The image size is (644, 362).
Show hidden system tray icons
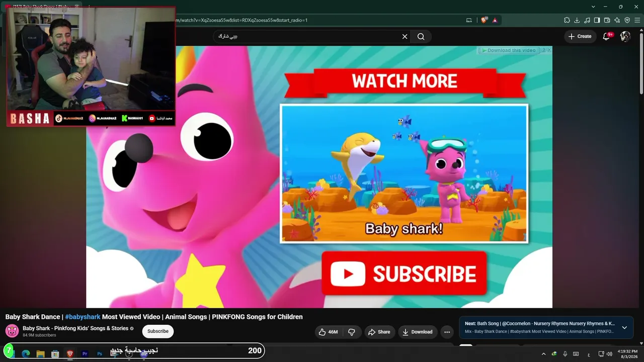543,354
